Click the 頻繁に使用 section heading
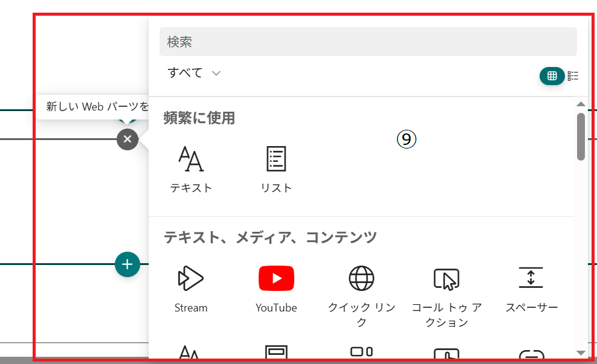 coord(199,118)
